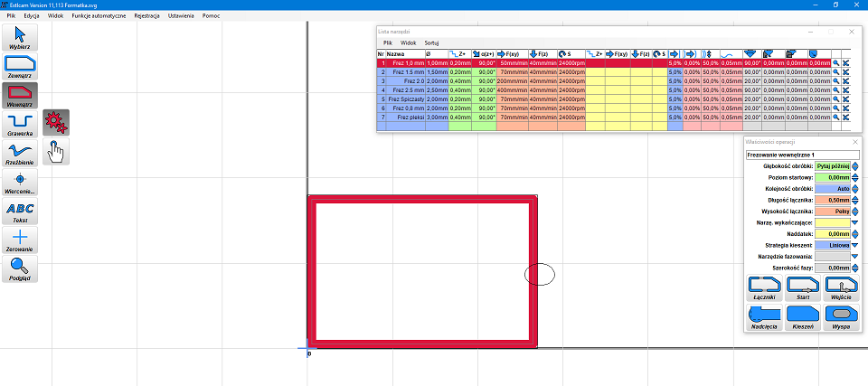868x386 pixels.
Task: Adjust Poziom startowy stepper arrows
Action: pos(855,177)
